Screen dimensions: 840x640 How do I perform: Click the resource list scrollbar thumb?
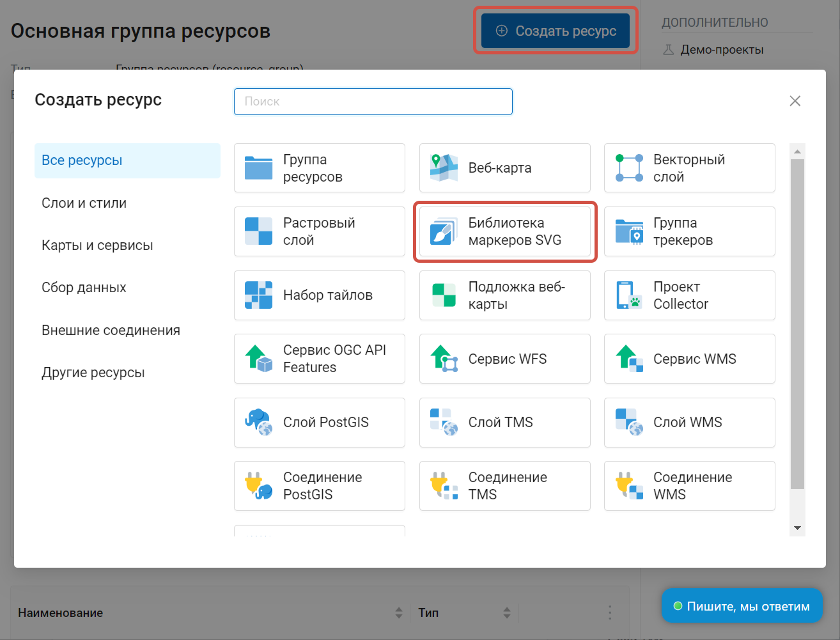(x=797, y=324)
